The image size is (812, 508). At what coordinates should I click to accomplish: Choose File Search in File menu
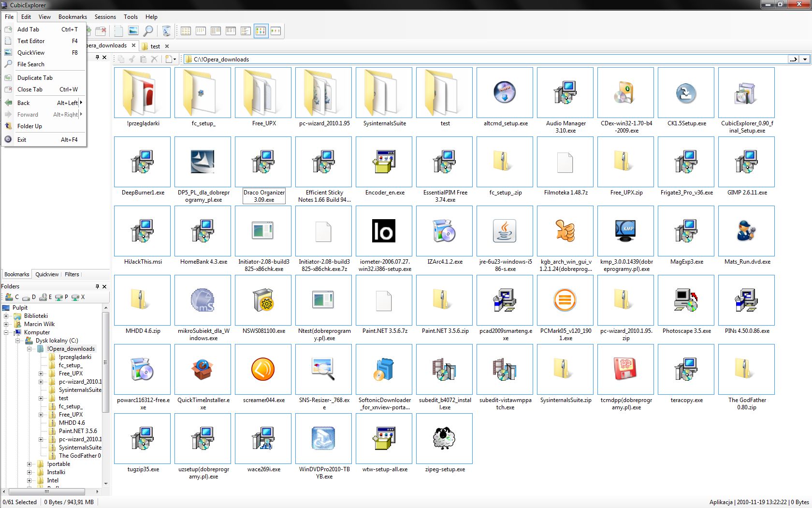click(x=44, y=64)
